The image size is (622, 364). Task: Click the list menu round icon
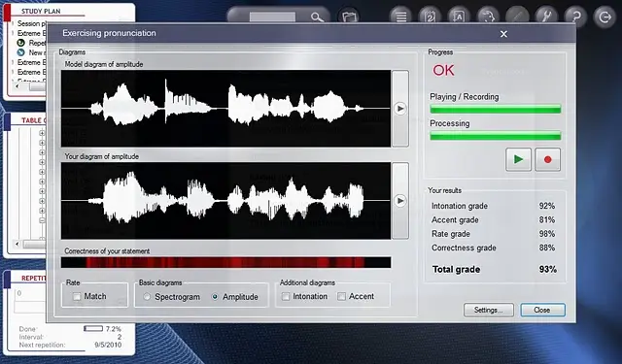(401, 17)
